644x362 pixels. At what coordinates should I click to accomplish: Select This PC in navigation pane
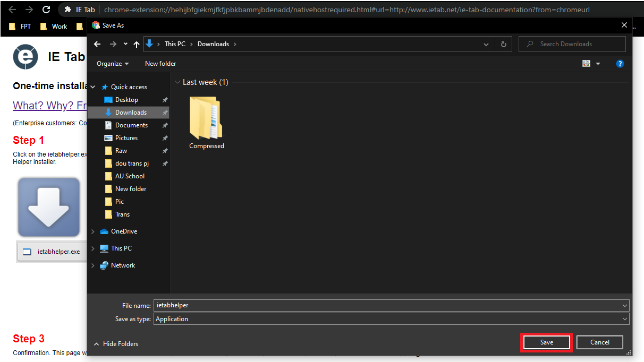click(121, 248)
